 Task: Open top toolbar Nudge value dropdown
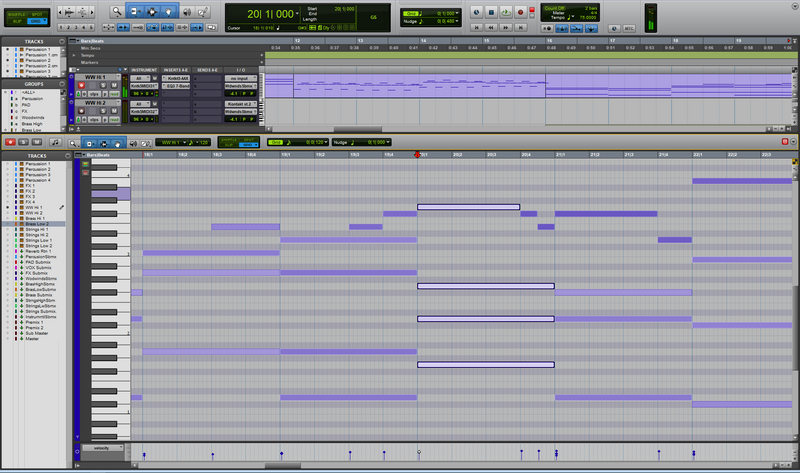456,21
